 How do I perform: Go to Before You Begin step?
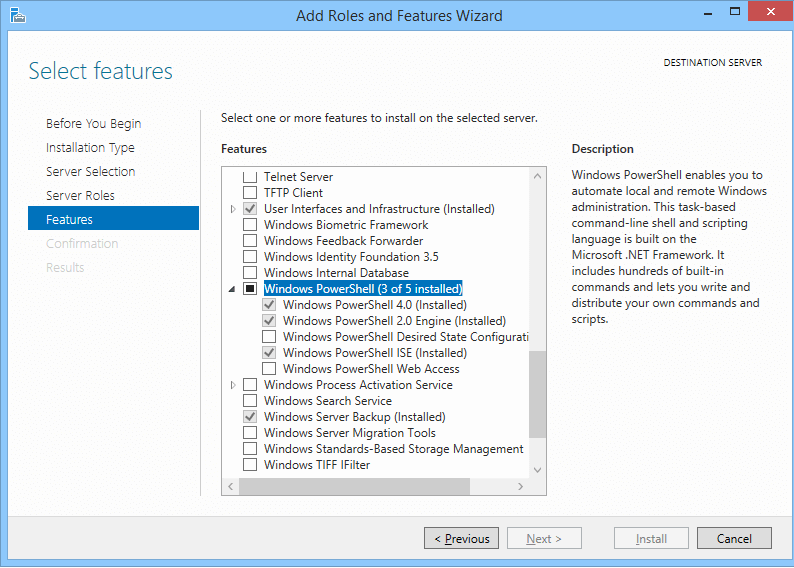coord(94,124)
